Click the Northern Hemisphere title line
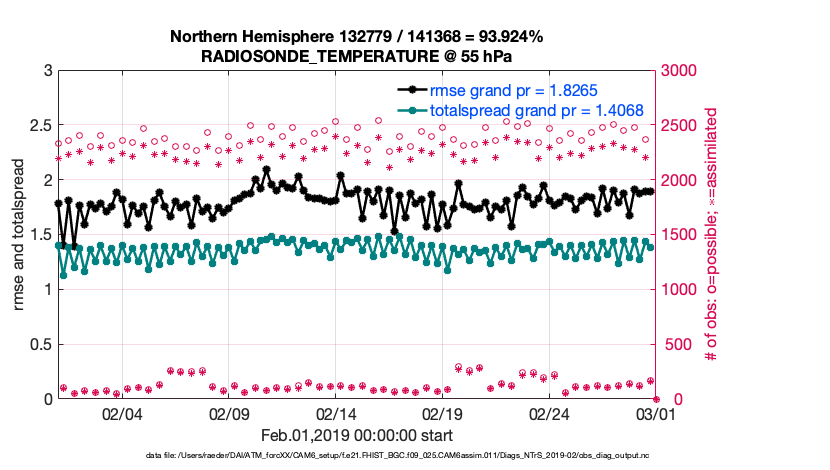830x470 pixels. (x=356, y=37)
